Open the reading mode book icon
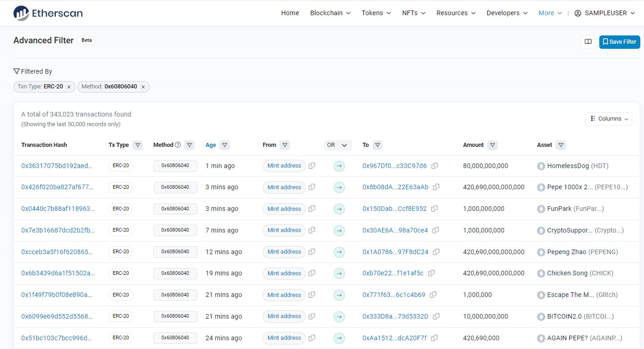This screenshot has width=644, height=349. point(588,41)
